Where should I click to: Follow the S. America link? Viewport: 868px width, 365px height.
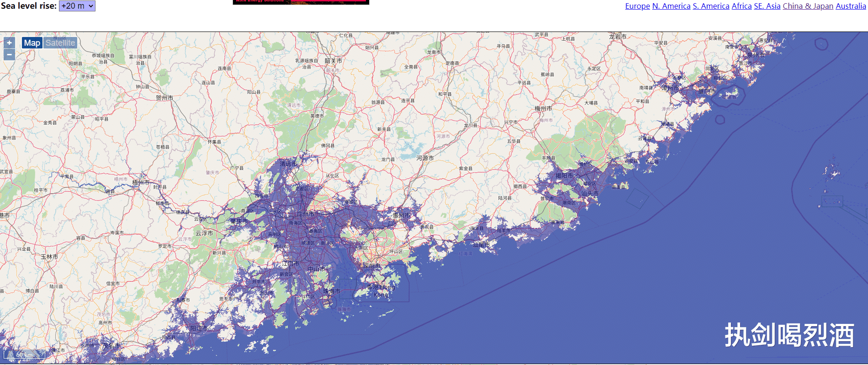(711, 6)
